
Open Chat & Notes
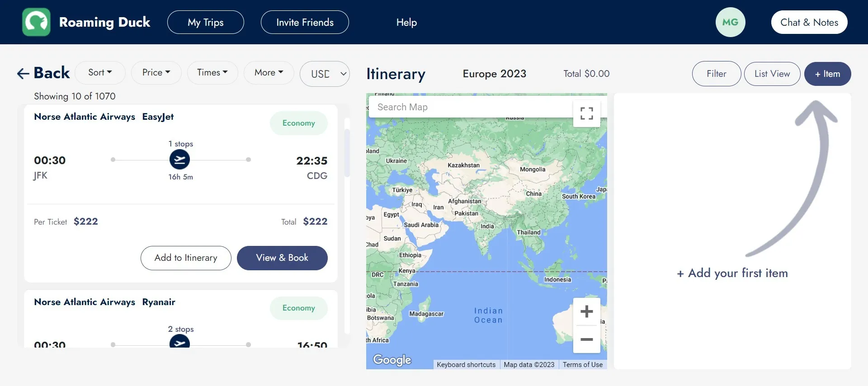pyautogui.click(x=809, y=22)
